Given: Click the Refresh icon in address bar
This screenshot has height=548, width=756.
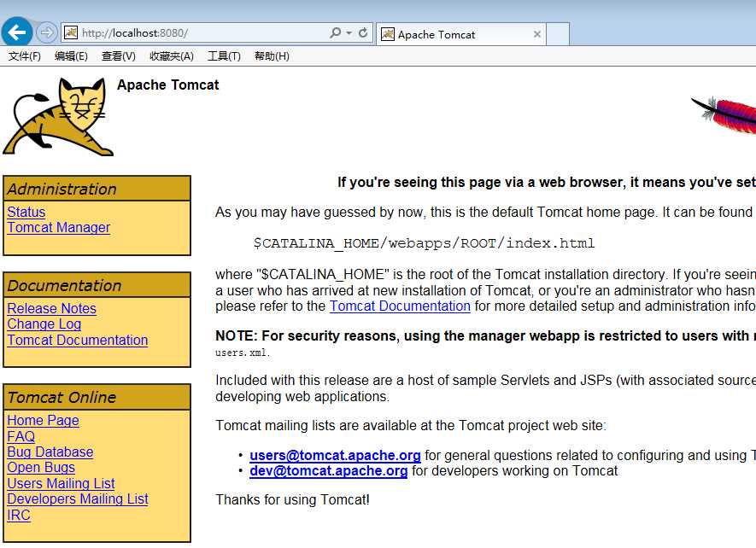Looking at the screenshot, I should pos(363,32).
